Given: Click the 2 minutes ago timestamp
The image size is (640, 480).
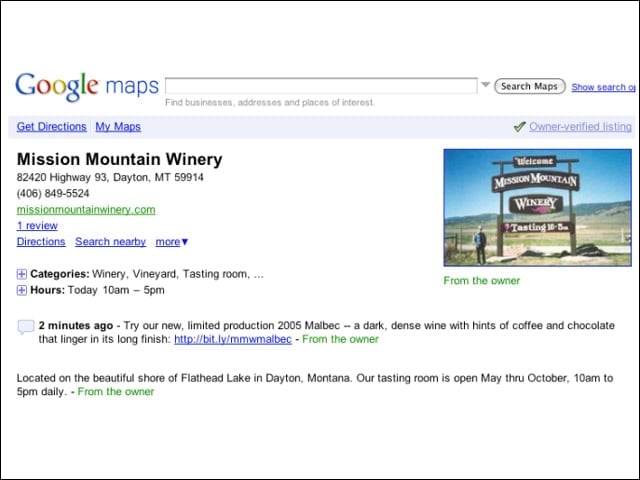Looking at the screenshot, I should (x=76, y=326).
